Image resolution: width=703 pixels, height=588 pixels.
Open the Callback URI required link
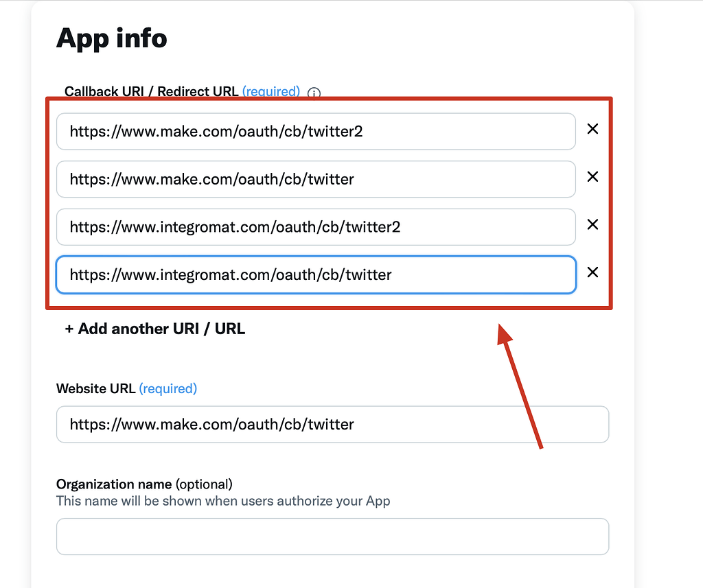[x=270, y=91]
